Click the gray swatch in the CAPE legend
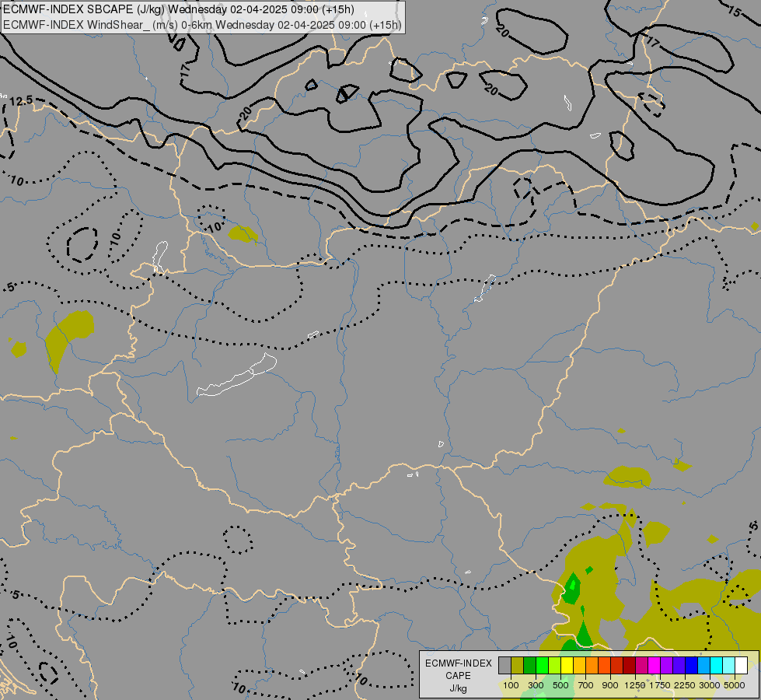 504,666
